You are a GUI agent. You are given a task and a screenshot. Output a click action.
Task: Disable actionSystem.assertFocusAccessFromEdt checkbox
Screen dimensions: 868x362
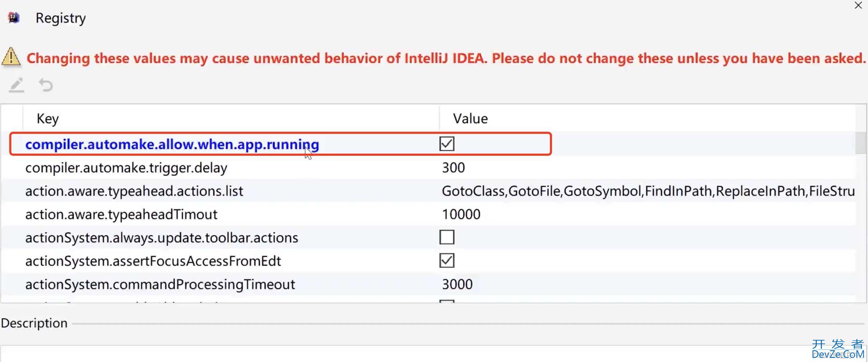tap(447, 261)
